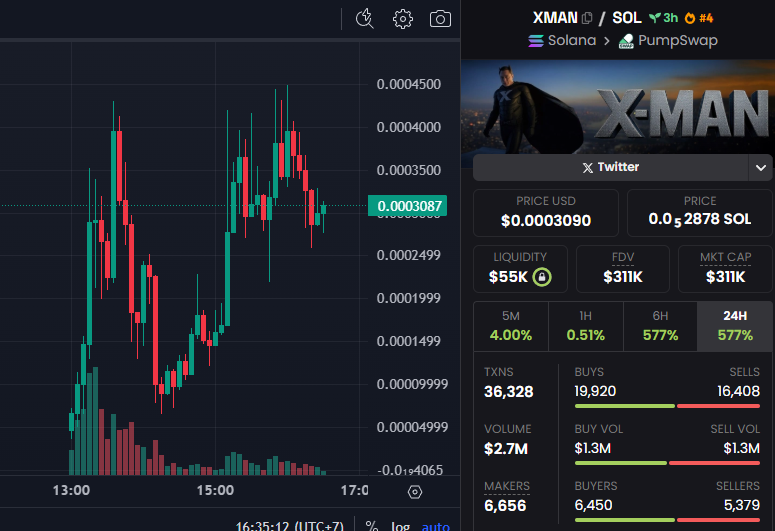Click the BUYS 19,920 value
The image size is (775, 531).
coord(595,391)
